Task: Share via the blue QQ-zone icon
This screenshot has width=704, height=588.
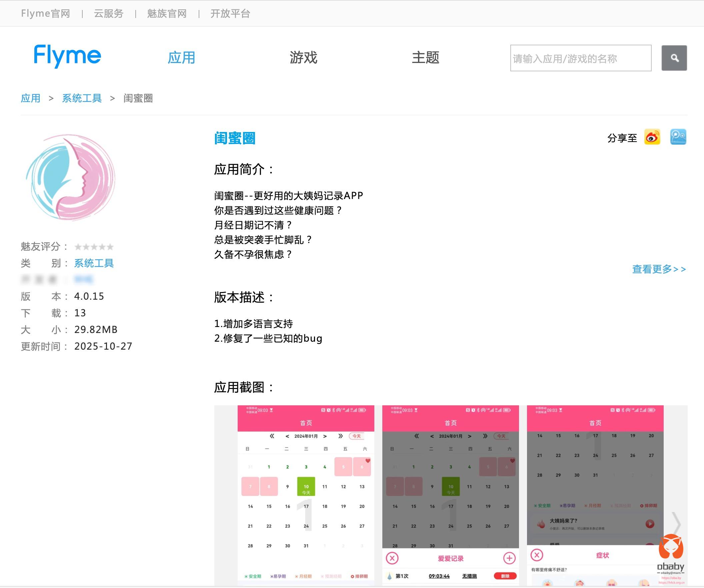Action: point(678,137)
